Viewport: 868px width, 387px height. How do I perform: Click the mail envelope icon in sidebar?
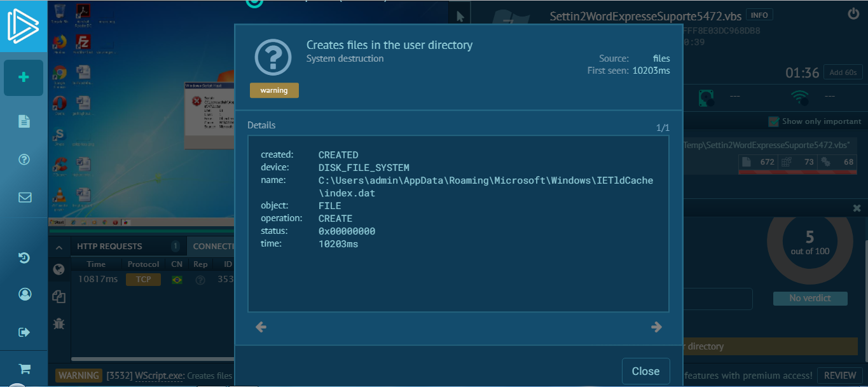pyautogui.click(x=25, y=197)
